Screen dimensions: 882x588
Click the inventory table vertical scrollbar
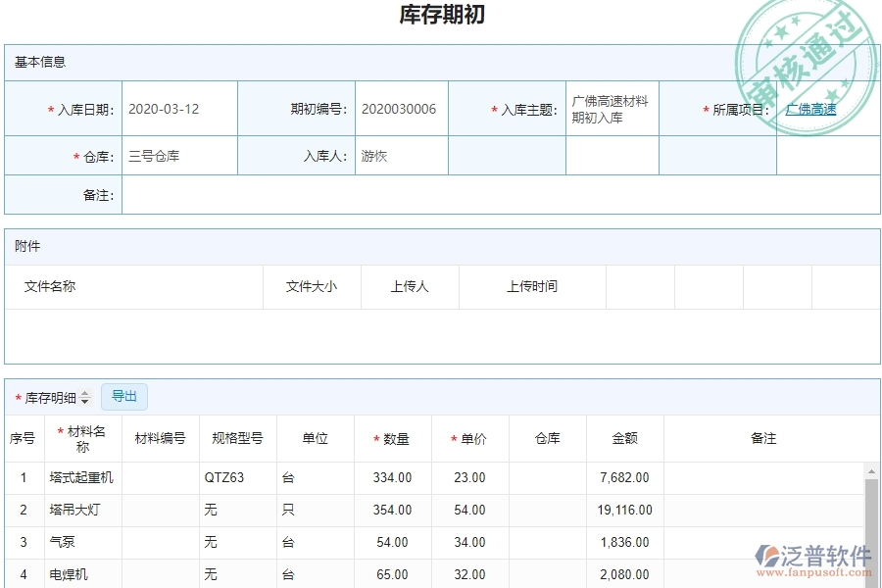(x=871, y=519)
